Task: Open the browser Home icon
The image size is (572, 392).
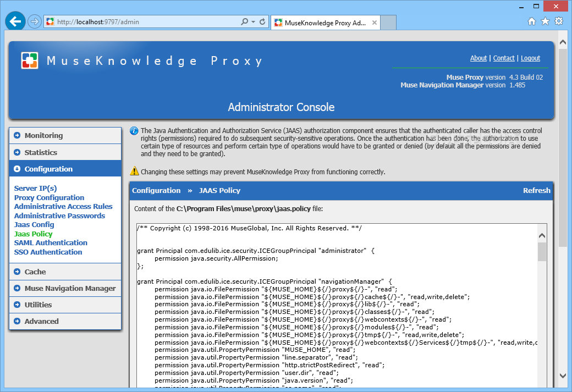Action: (x=532, y=21)
